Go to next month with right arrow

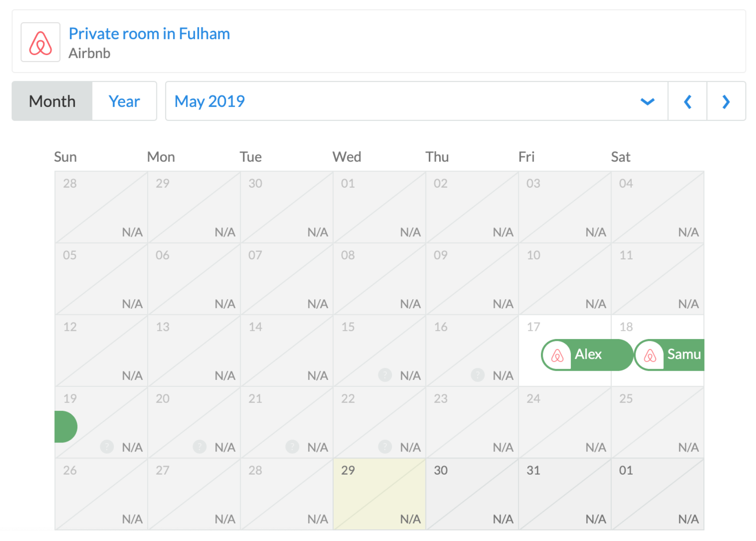click(726, 101)
